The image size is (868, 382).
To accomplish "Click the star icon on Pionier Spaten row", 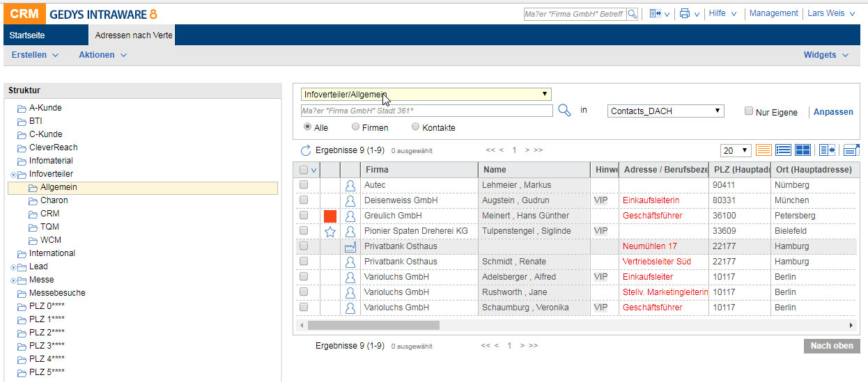I will pyautogui.click(x=330, y=231).
